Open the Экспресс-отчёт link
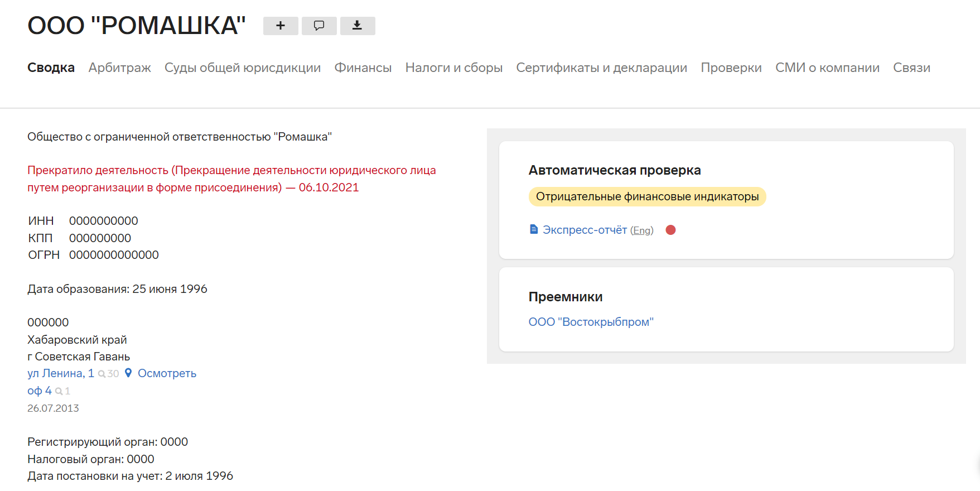980x491 pixels. pos(585,230)
